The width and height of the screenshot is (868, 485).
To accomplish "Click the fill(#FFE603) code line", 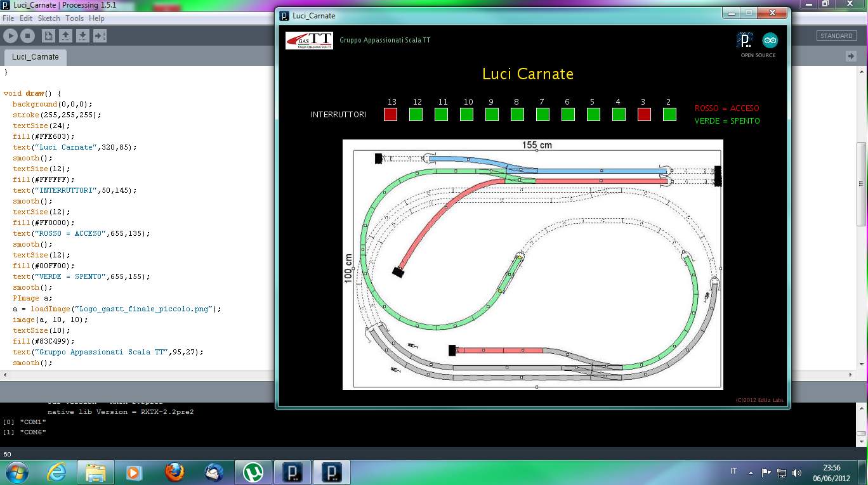I will (x=43, y=136).
